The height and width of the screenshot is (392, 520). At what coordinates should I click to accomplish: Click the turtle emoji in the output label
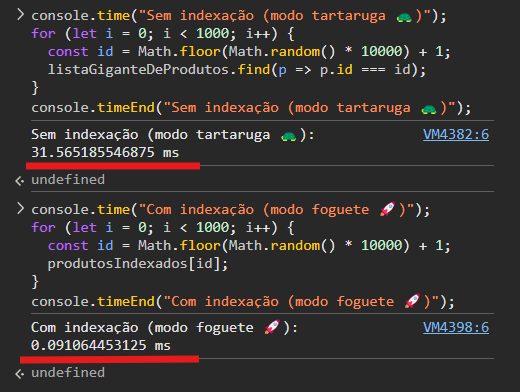(x=289, y=136)
